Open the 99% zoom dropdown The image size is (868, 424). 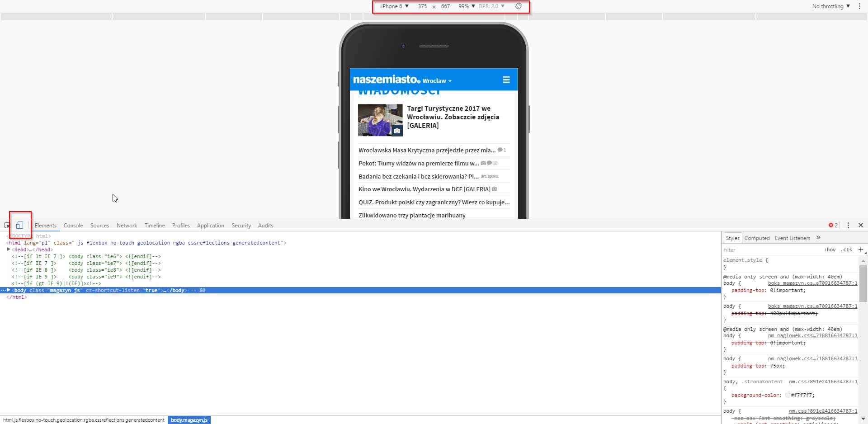click(467, 6)
